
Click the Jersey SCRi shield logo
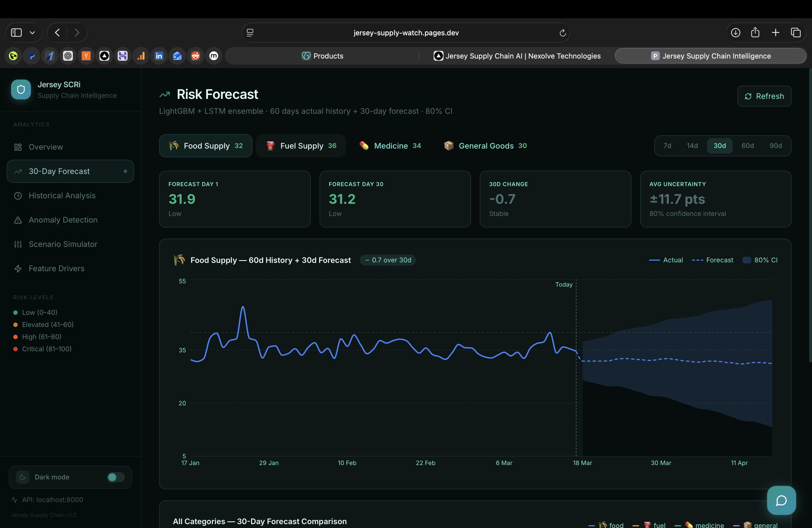[x=21, y=89]
